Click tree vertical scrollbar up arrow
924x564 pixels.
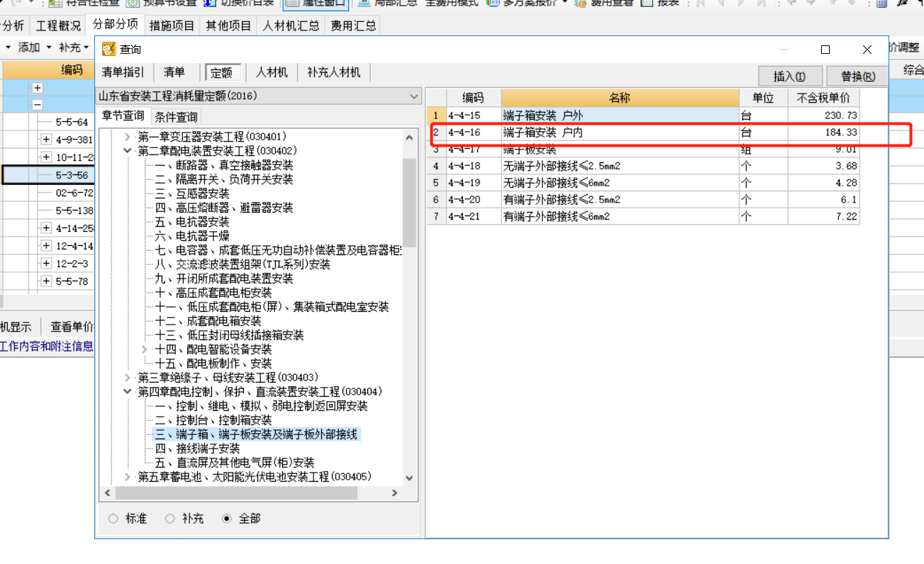[x=409, y=137]
